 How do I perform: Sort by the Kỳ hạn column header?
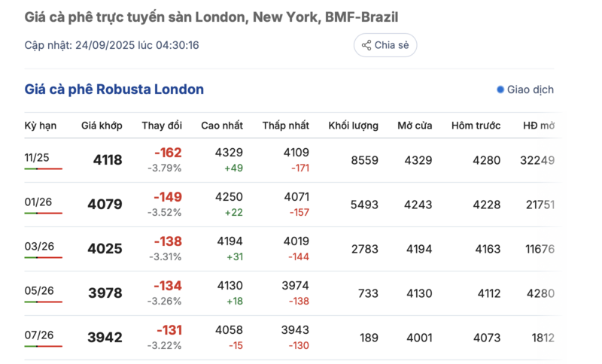click(41, 126)
